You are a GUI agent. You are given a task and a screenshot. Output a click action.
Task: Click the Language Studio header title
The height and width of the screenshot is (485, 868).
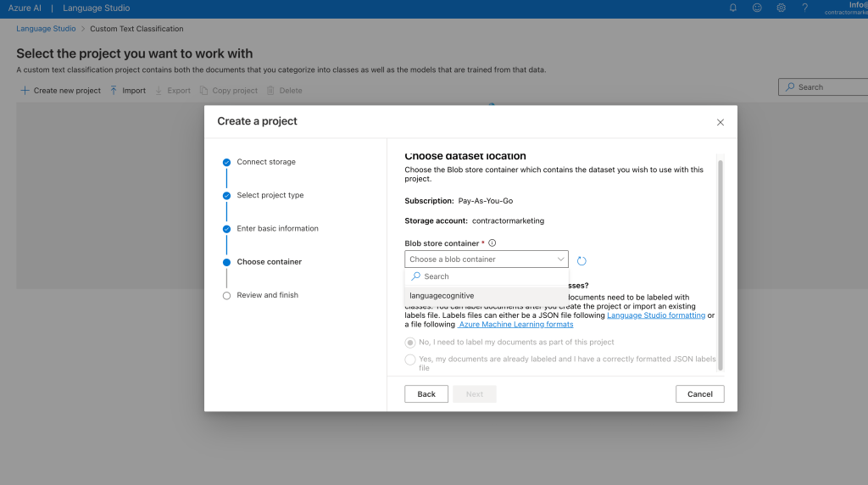97,8
